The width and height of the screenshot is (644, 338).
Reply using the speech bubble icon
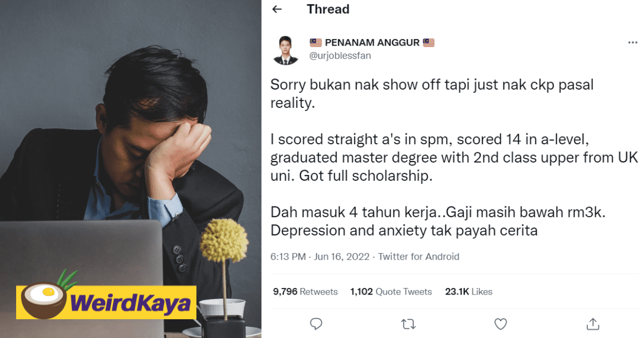click(x=317, y=324)
